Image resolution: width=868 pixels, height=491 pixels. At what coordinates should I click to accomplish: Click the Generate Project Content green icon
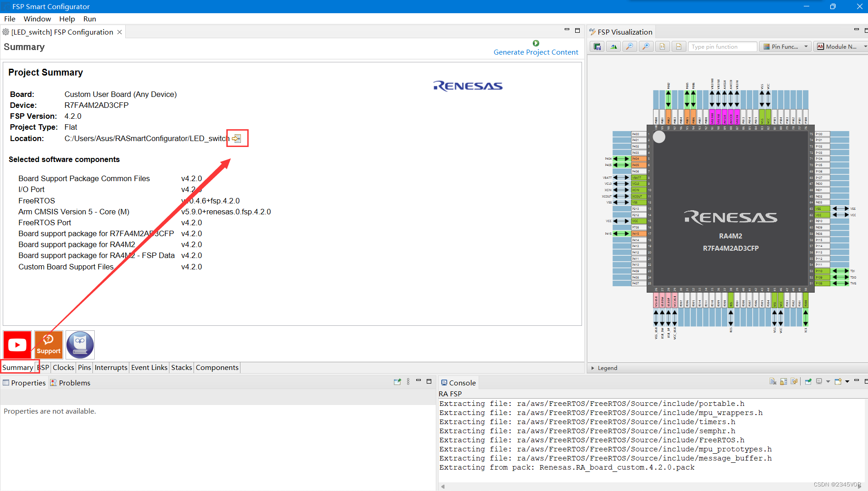536,43
